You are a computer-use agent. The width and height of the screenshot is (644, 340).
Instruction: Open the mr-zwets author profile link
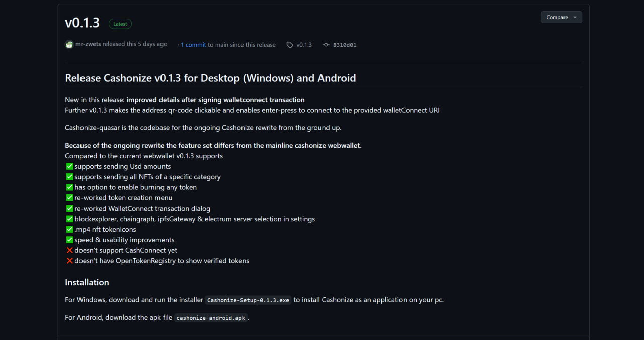[89, 44]
